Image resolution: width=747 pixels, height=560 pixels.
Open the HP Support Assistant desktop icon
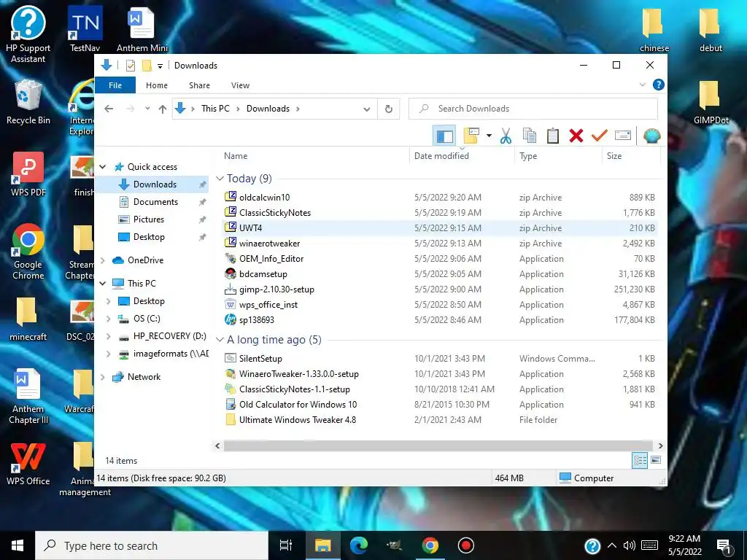pyautogui.click(x=28, y=34)
